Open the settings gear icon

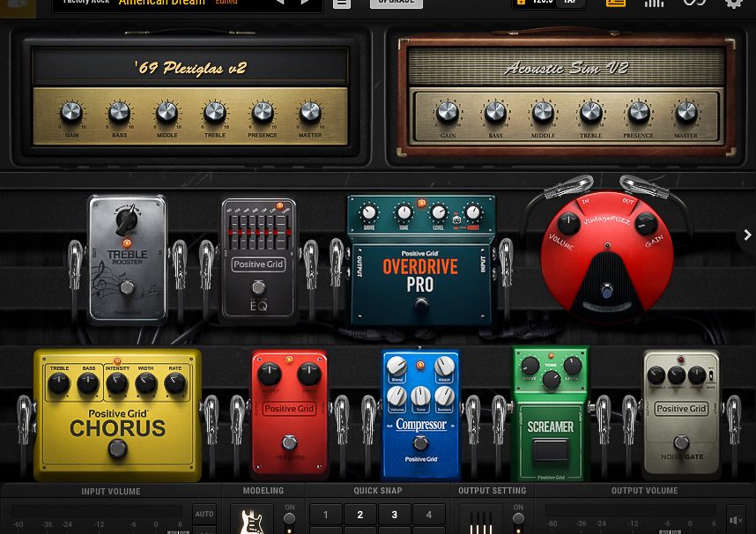pos(733,3)
